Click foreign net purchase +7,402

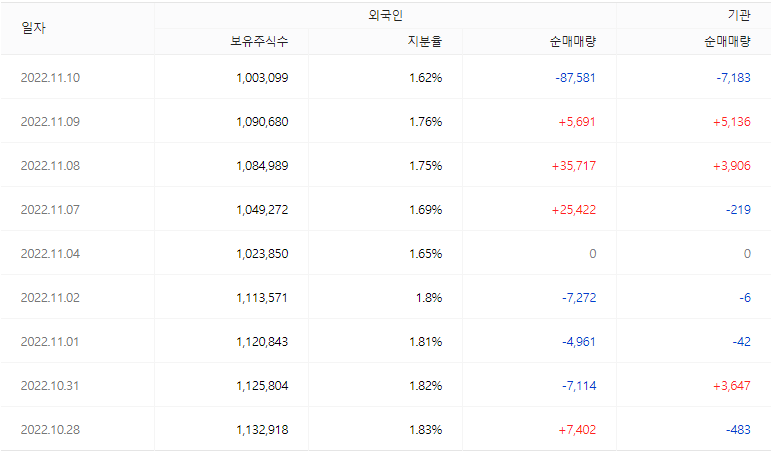click(x=577, y=430)
